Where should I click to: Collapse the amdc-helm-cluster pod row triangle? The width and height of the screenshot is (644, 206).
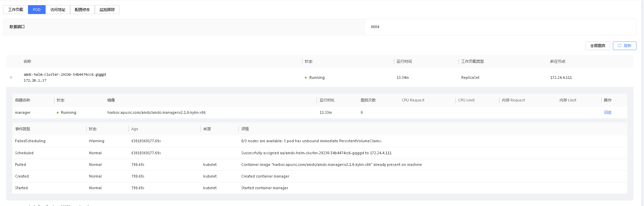[x=11, y=78]
